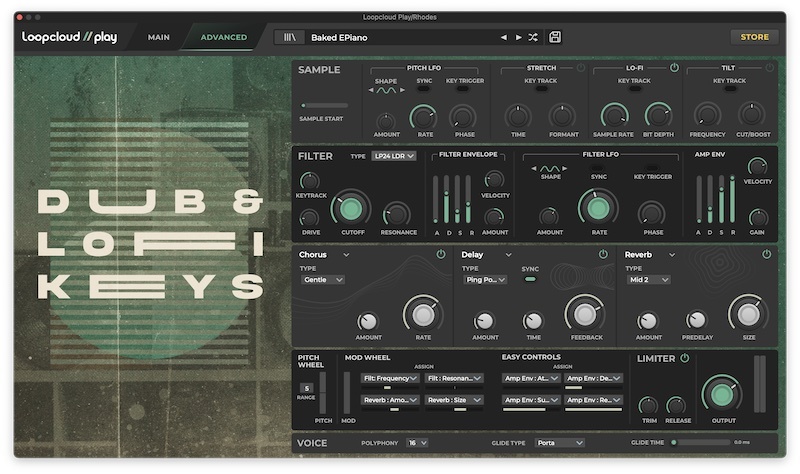Click the Filter Cutoff knob
Image resolution: width=800 pixels, height=474 pixels.
pyautogui.click(x=351, y=209)
